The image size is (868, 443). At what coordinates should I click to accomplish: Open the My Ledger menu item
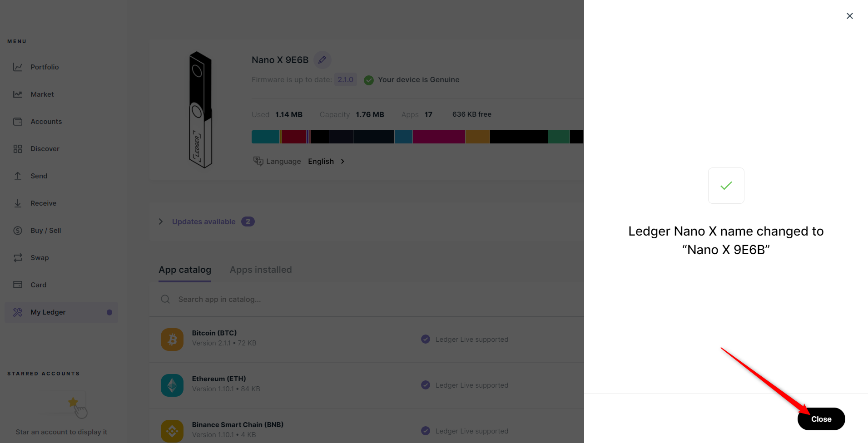[x=61, y=312]
